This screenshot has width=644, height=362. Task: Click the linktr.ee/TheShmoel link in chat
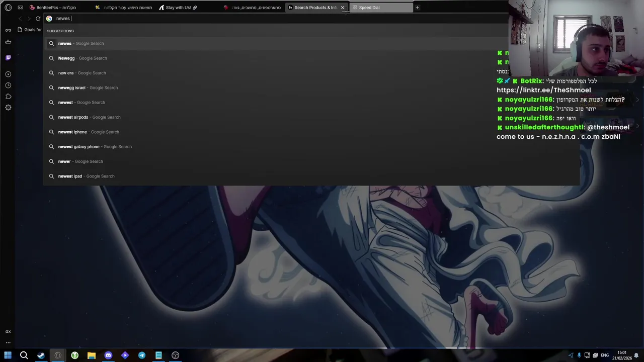tap(543, 90)
